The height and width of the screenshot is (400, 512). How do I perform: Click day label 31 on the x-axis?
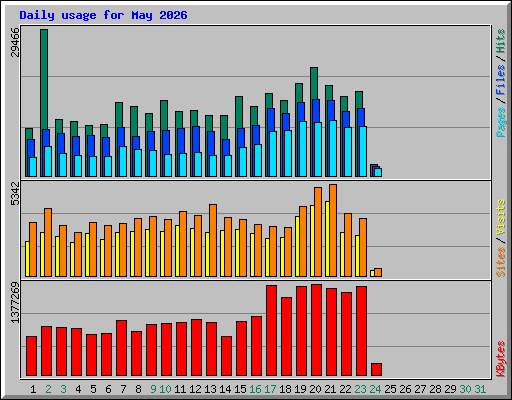click(480, 389)
